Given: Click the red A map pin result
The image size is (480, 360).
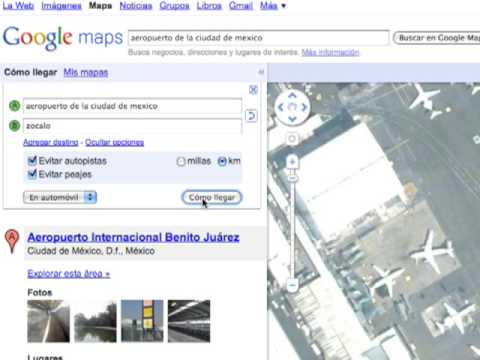Looking at the screenshot, I should 12,241.
